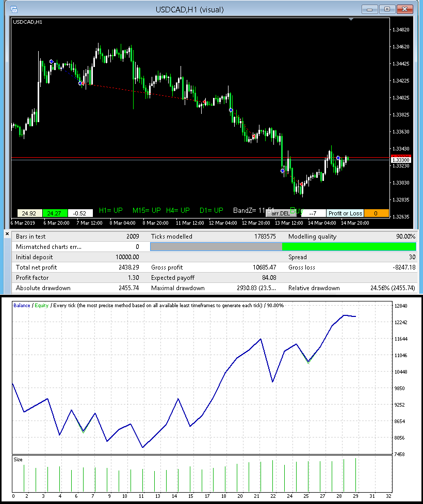Close the tester report panel with the small x
Image resolution: width=423 pixels, height=504 pixels.
7,234
